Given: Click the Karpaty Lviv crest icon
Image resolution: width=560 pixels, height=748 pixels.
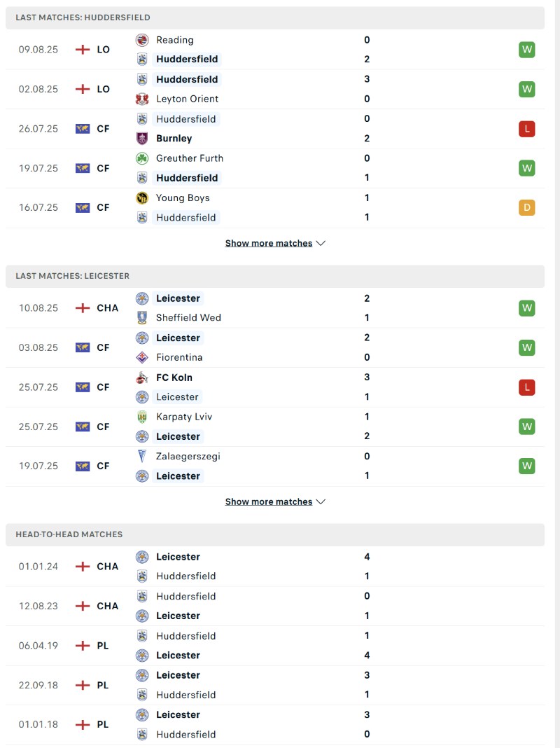Looking at the screenshot, I should [142, 417].
